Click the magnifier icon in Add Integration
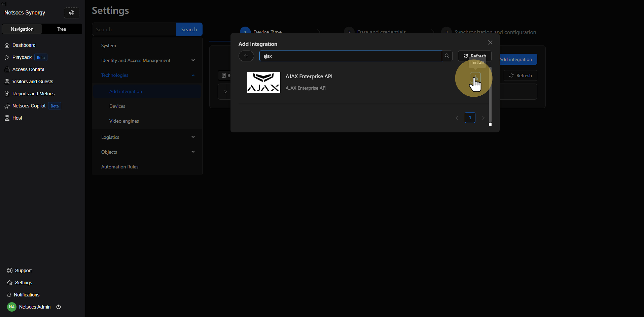644x317 pixels. click(x=447, y=56)
